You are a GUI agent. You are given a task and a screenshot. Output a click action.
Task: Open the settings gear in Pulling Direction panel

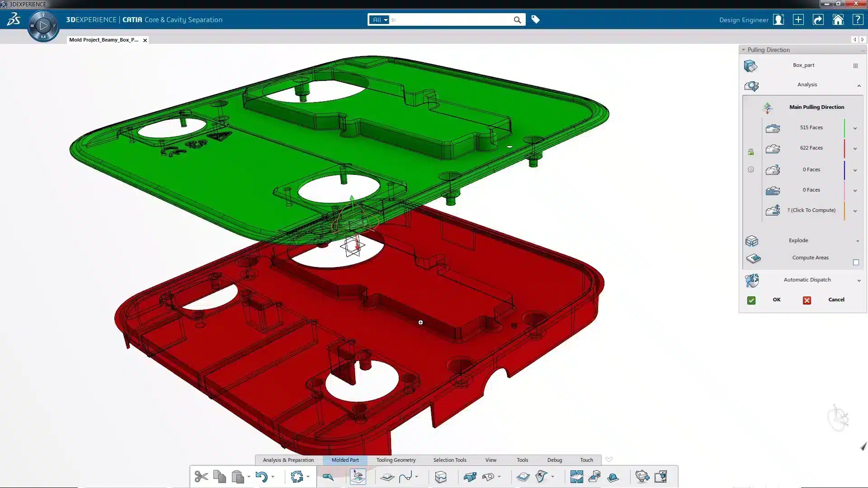pos(750,169)
